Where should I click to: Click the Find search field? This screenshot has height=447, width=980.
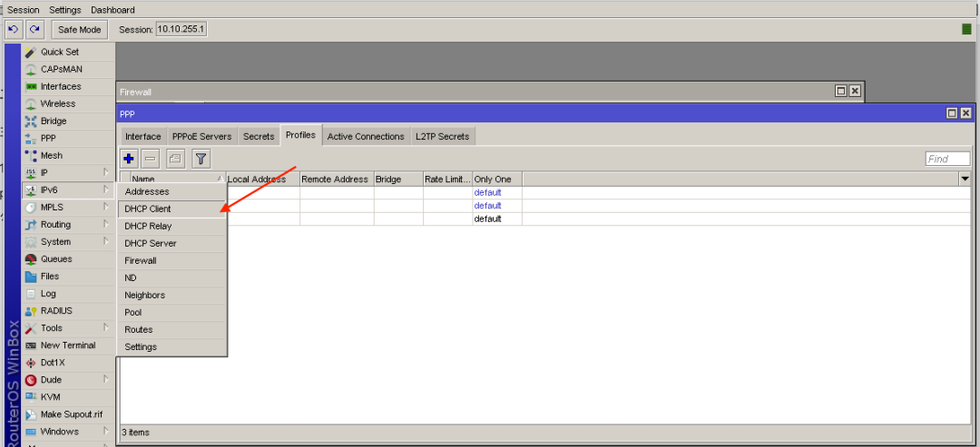947,160
